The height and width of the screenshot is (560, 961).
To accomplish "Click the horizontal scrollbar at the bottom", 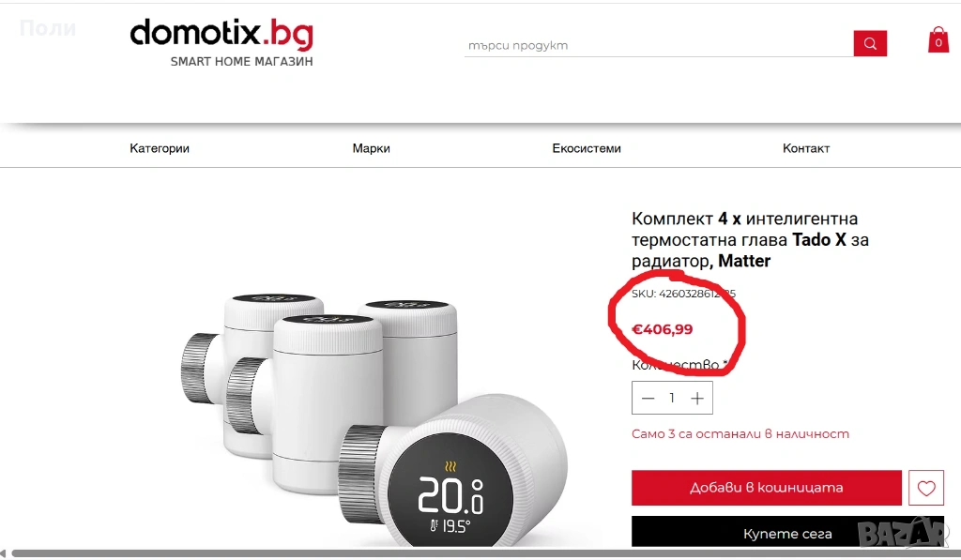I will click(484, 553).
